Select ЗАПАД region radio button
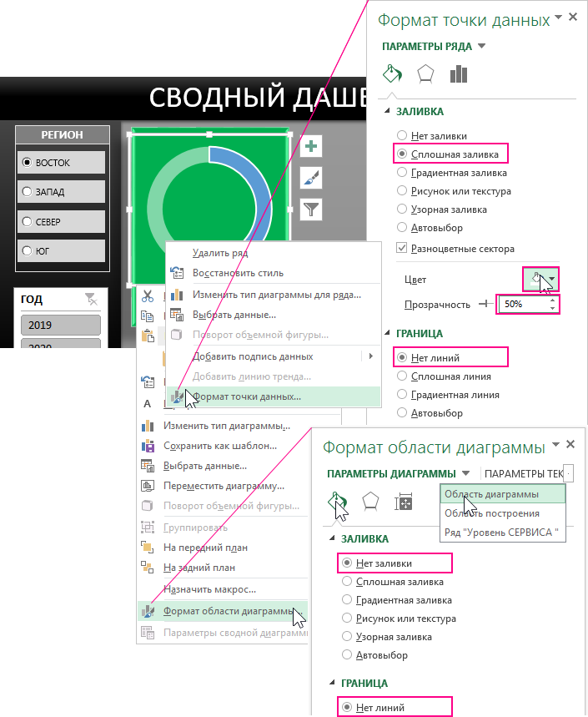Screen dimensions: 588x717 [x=27, y=192]
